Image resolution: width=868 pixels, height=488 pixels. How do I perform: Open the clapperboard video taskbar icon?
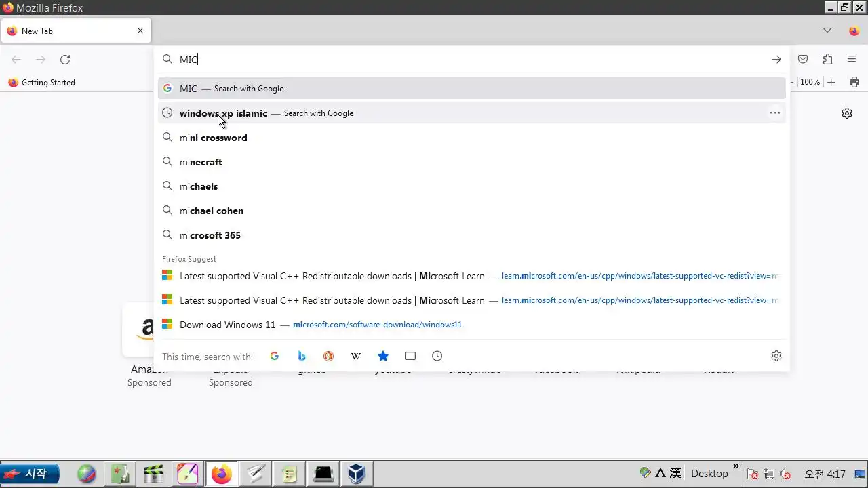point(154,474)
